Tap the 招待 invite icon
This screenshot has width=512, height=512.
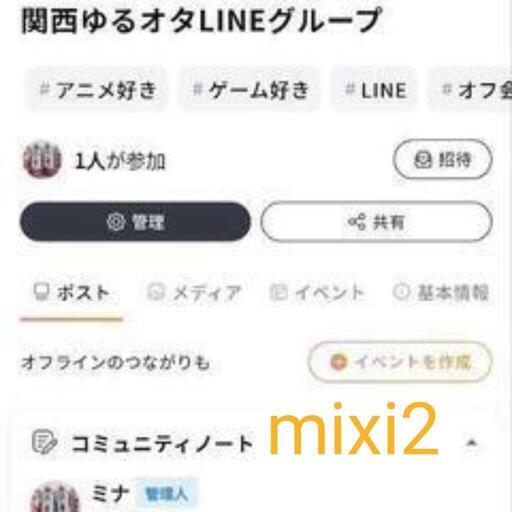click(423, 160)
